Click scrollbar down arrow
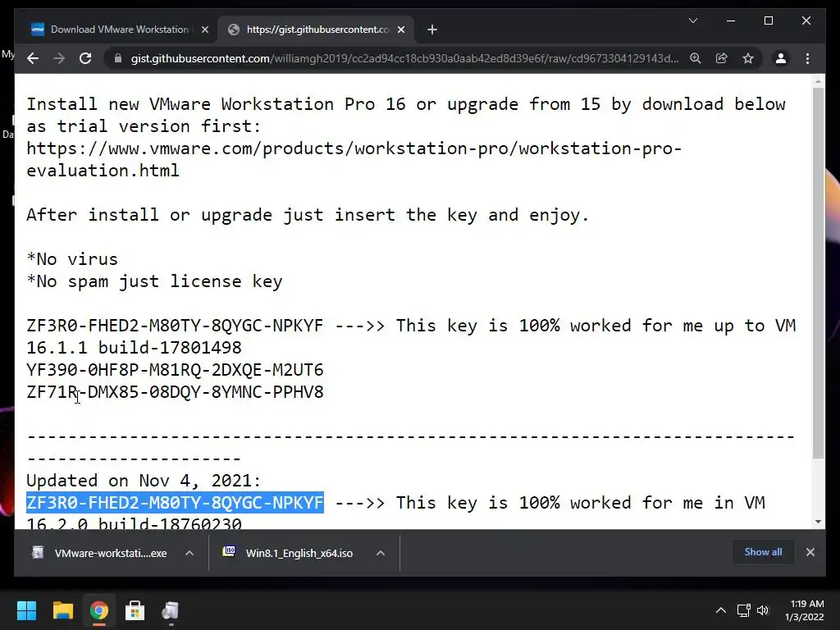Screen dimensions: 840x630 pos(818,521)
